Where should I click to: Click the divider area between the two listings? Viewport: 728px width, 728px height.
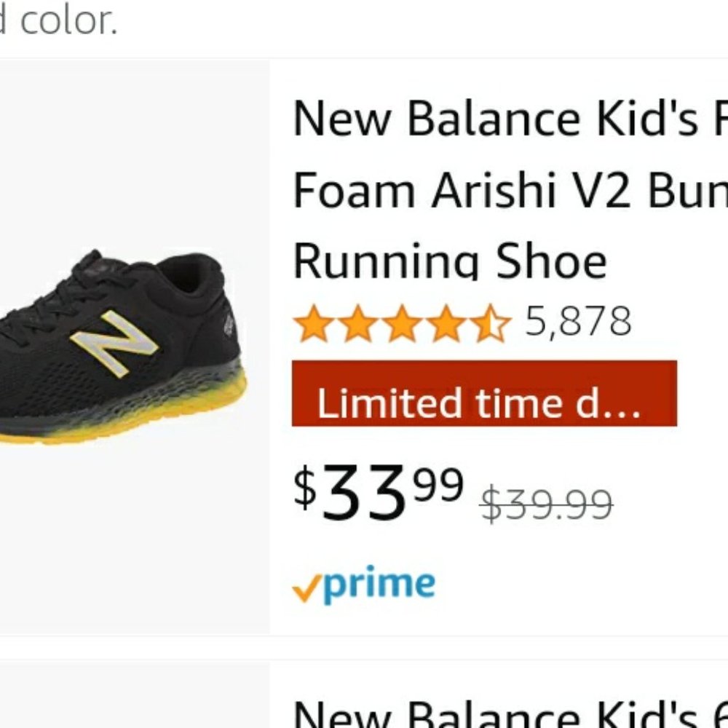click(x=364, y=650)
